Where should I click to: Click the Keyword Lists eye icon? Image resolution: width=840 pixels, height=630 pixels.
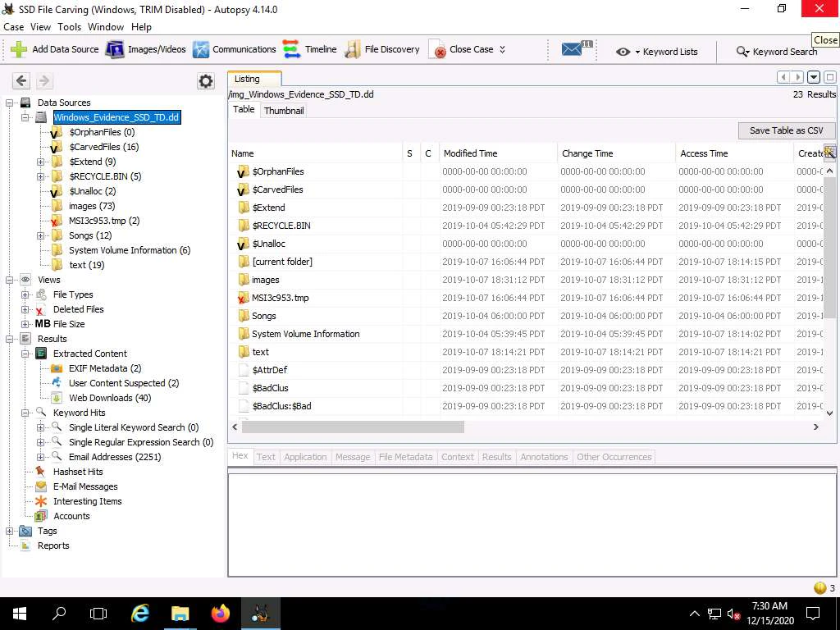[623, 52]
